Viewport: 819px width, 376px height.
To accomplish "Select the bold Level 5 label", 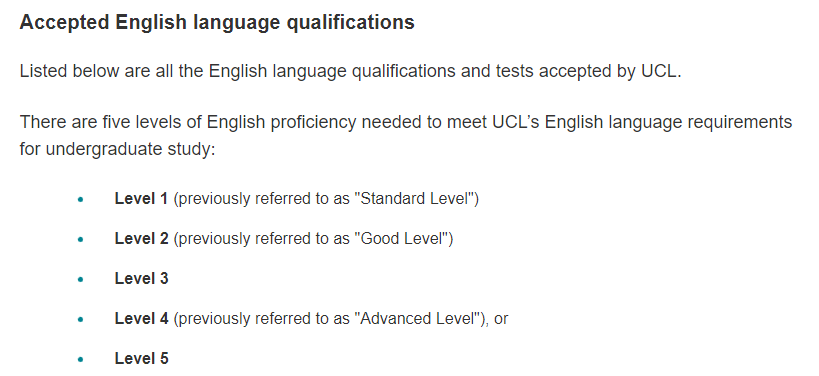I will coord(142,359).
